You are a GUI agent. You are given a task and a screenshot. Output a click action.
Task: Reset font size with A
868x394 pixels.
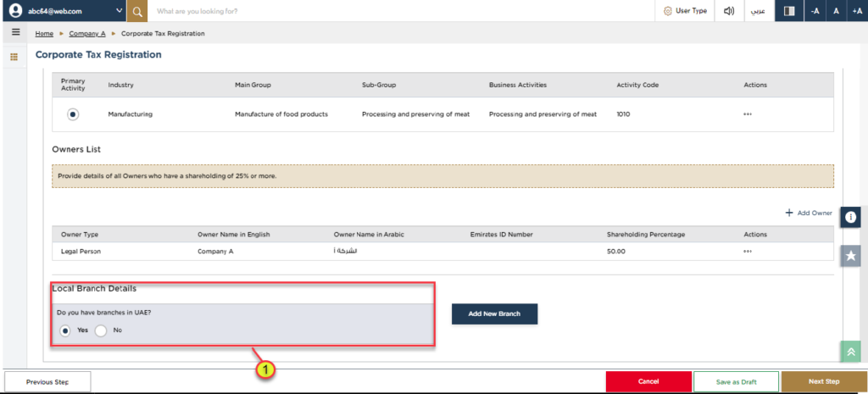(836, 10)
